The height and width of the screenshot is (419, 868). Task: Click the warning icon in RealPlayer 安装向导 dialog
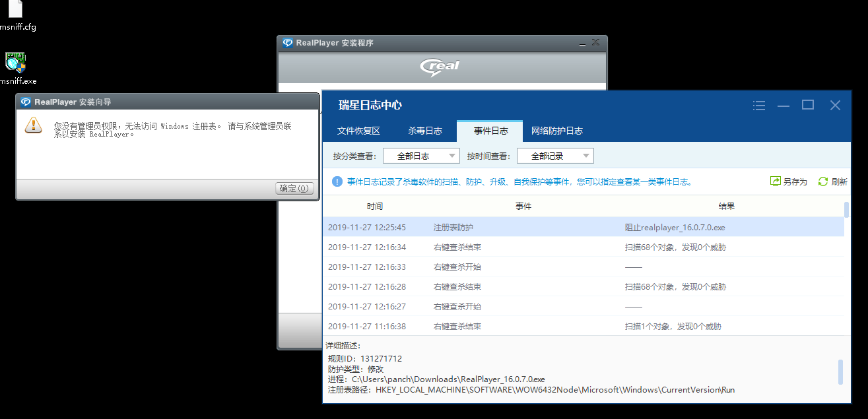point(33,125)
